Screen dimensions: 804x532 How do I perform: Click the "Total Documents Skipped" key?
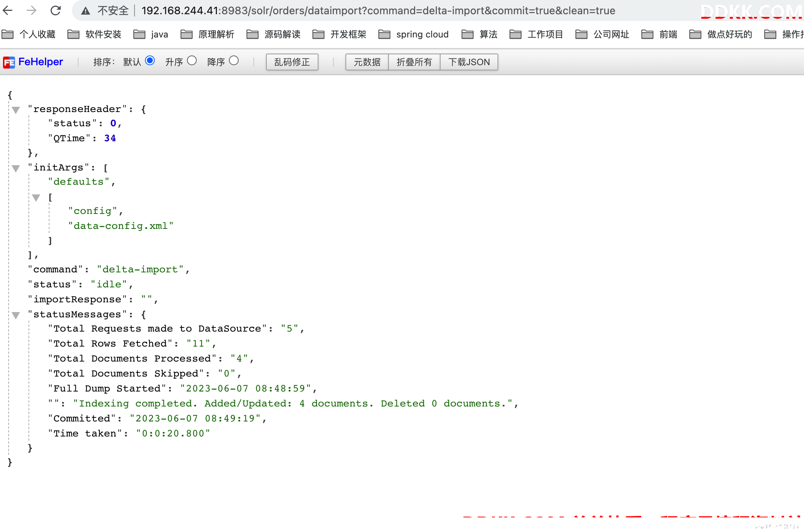click(126, 374)
